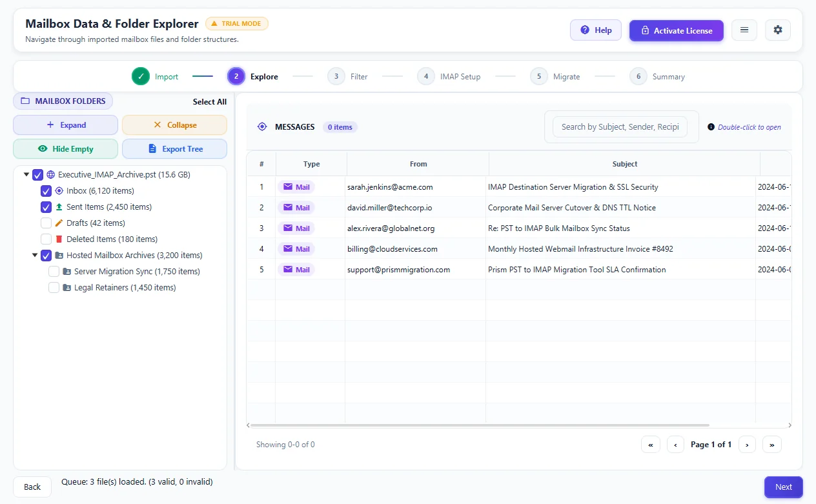The height and width of the screenshot is (504, 816).
Task: Click the Select All link
Action: pos(210,101)
